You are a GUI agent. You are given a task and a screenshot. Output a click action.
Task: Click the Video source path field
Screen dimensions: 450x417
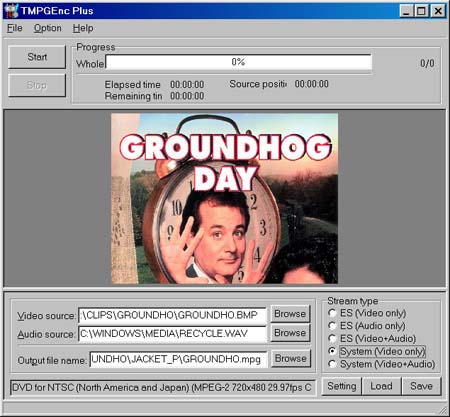172,315
